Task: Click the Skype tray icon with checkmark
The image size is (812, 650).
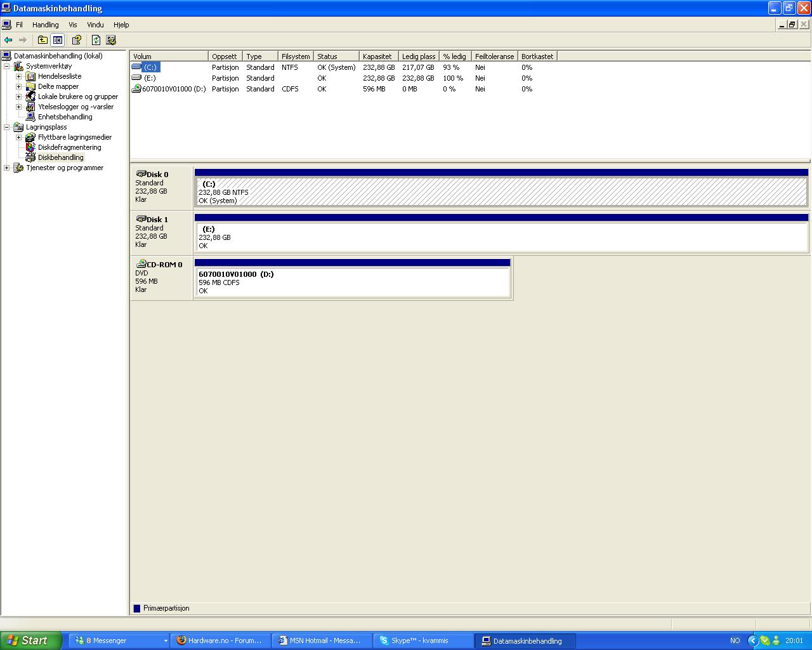Action: tap(765, 640)
